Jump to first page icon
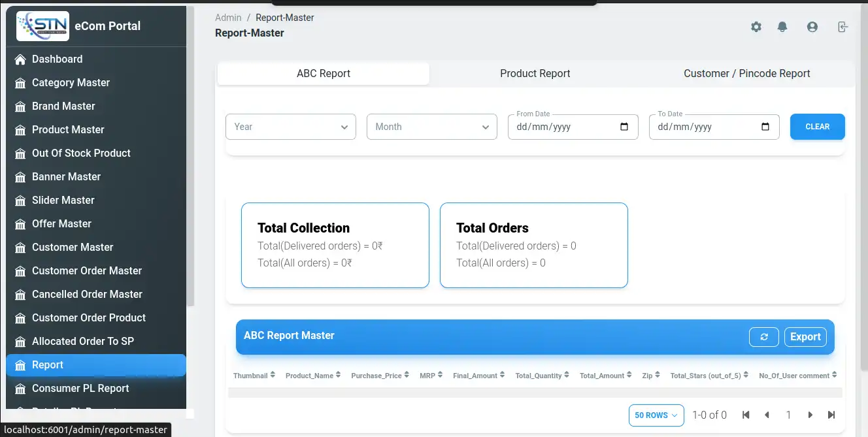The height and width of the screenshot is (437, 868). point(746,415)
